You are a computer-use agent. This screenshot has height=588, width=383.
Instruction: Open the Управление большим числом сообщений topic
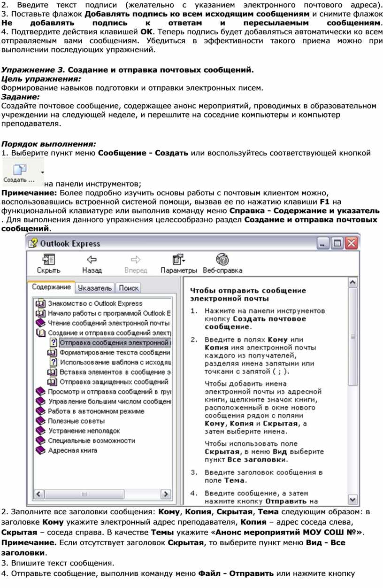tap(109, 402)
